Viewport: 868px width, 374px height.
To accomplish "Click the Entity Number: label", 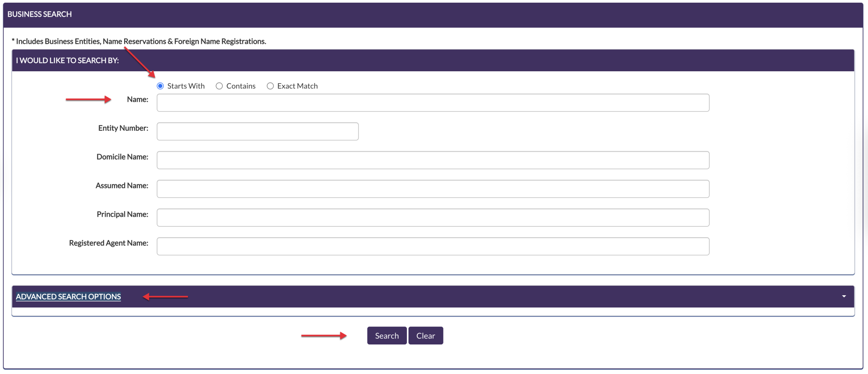I will [123, 128].
